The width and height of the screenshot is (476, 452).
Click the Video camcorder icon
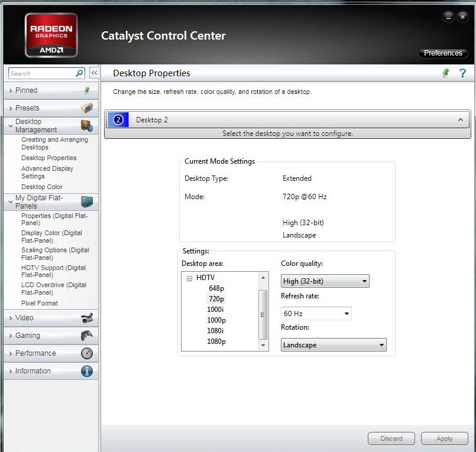tap(87, 318)
